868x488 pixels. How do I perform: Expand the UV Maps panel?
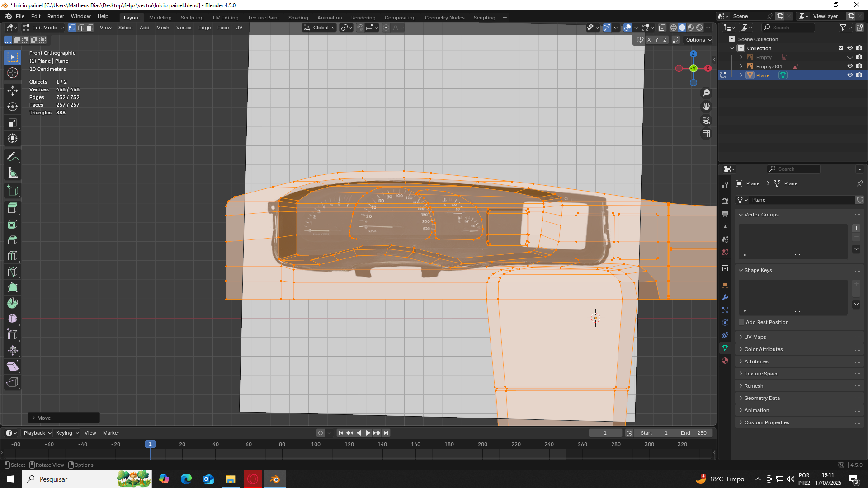click(755, 337)
